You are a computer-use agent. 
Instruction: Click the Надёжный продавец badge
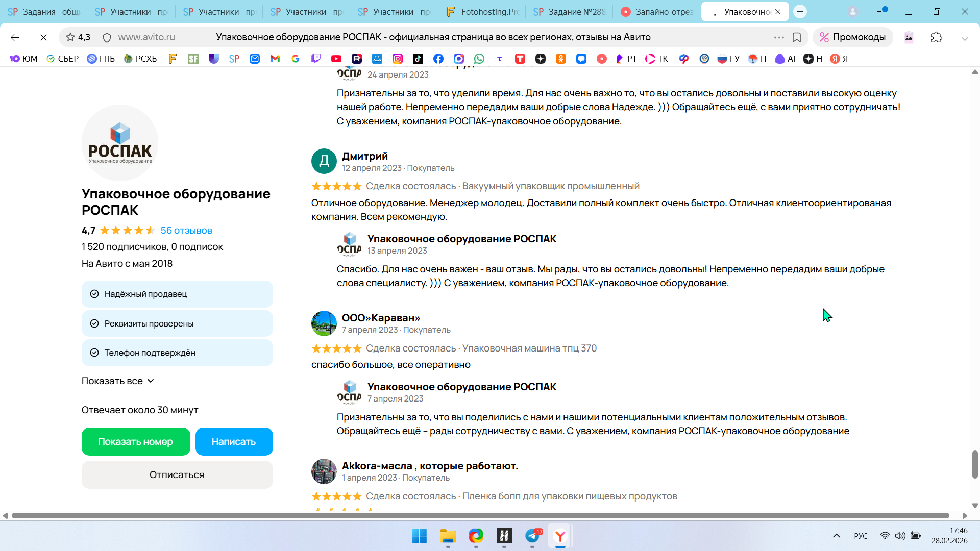point(177,294)
